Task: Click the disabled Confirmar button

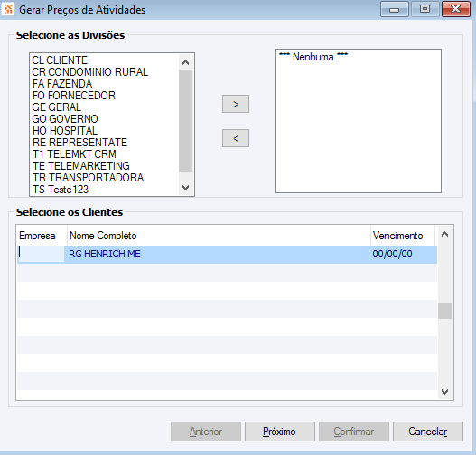Action: [x=354, y=432]
